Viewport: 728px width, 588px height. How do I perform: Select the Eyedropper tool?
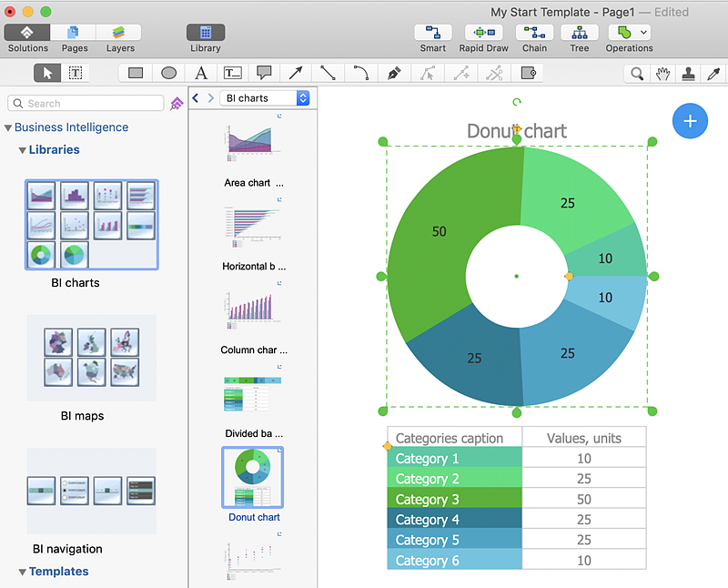pyautogui.click(x=713, y=74)
